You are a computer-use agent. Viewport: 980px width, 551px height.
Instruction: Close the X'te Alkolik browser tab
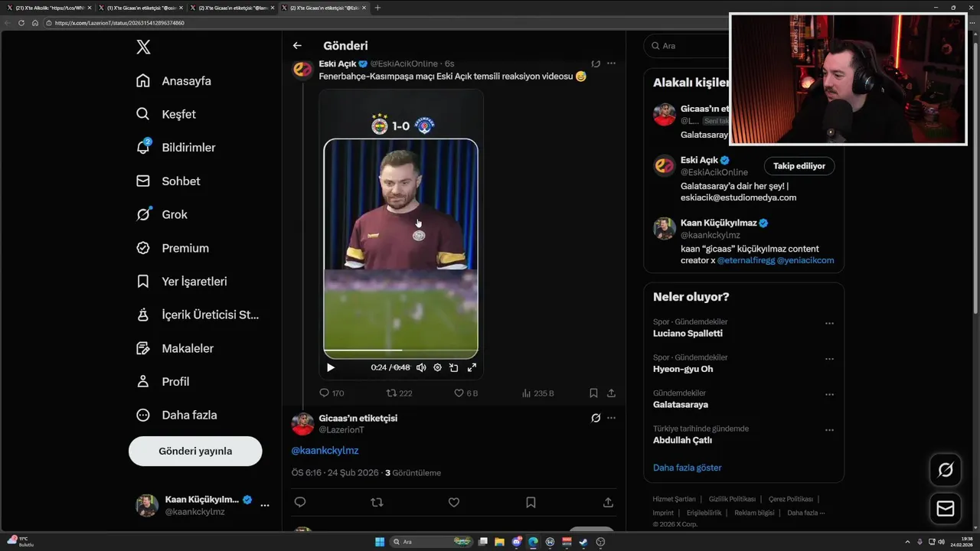[89, 8]
